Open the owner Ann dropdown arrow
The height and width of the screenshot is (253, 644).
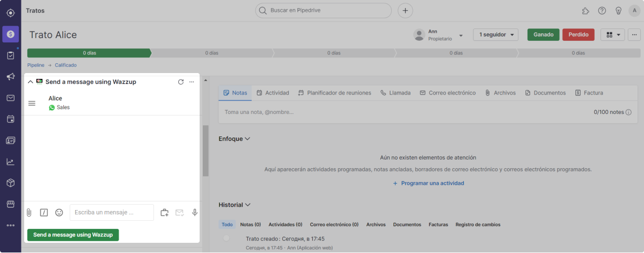pos(461,35)
